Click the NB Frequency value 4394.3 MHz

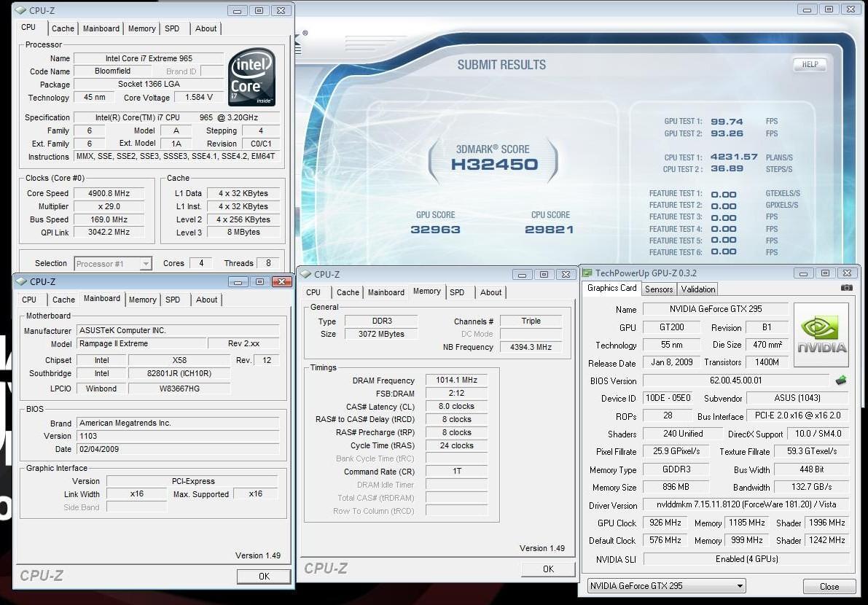click(531, 346)
